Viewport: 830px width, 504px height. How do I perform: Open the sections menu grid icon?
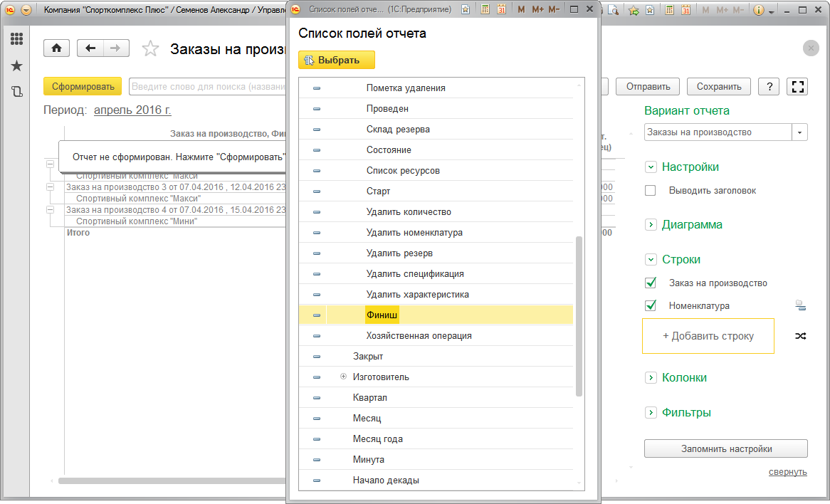point(16,39)
